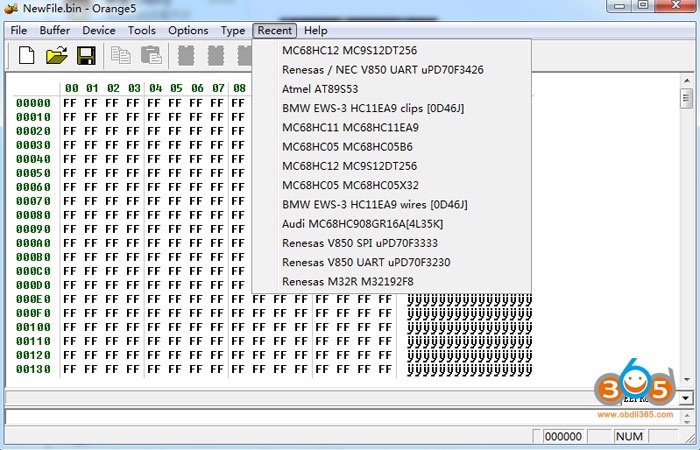The width and height of the screenshot is (700, 450).
Task: Open the Help menu
Action: click(x=316, y=30)
